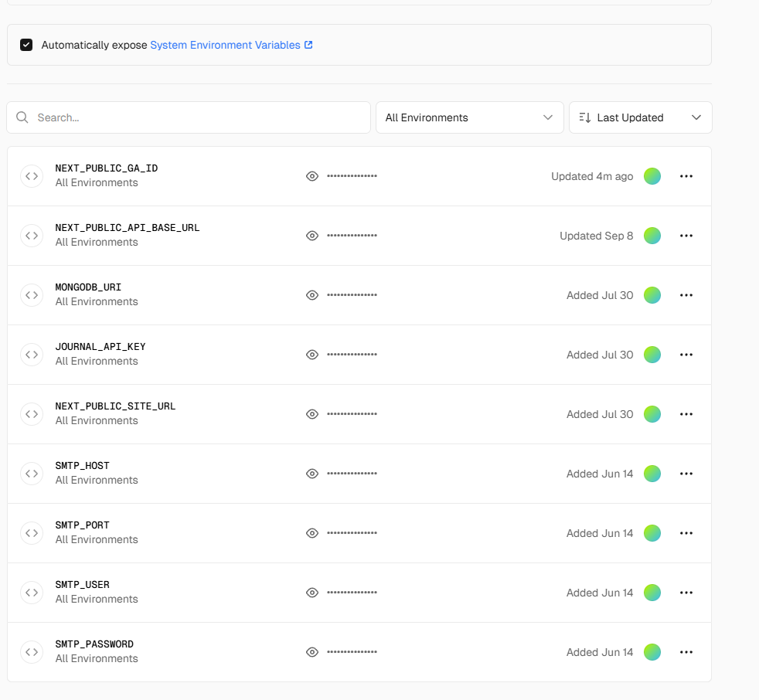Click the avatar on the SMTP_USER row
This screenshot has height=700, width=759.
(652, 593)
